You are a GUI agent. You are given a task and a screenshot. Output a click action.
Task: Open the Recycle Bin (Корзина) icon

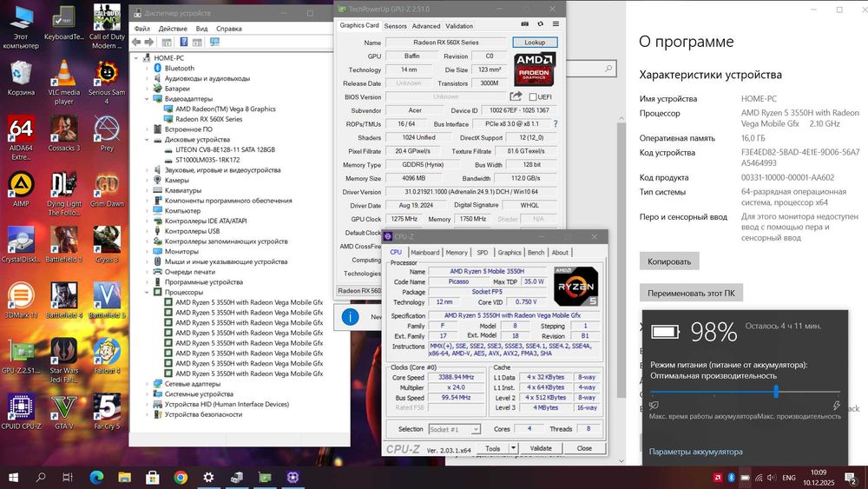click(x=21, y=78)
